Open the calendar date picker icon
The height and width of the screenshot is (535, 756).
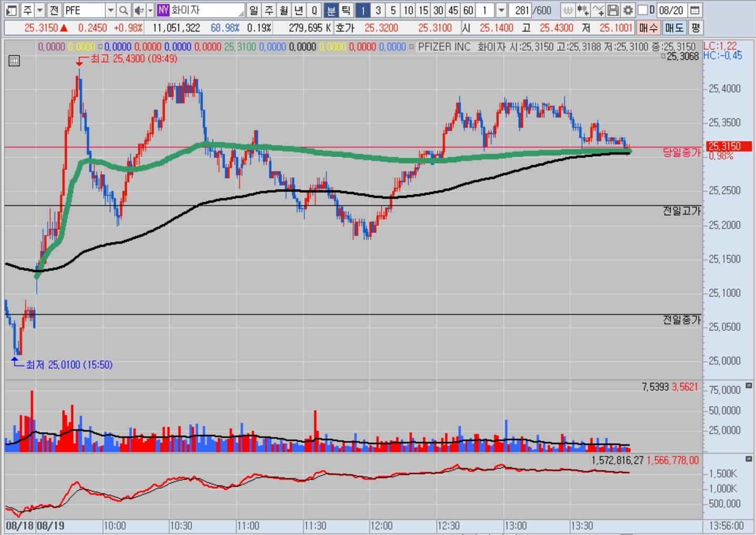[x=695, y=10]
